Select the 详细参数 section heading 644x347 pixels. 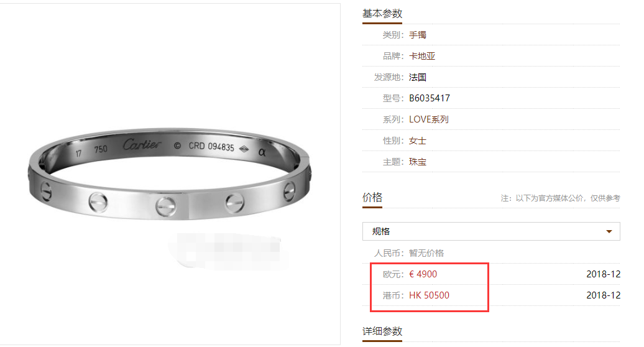pyautogui.click(x=382, y=331)
